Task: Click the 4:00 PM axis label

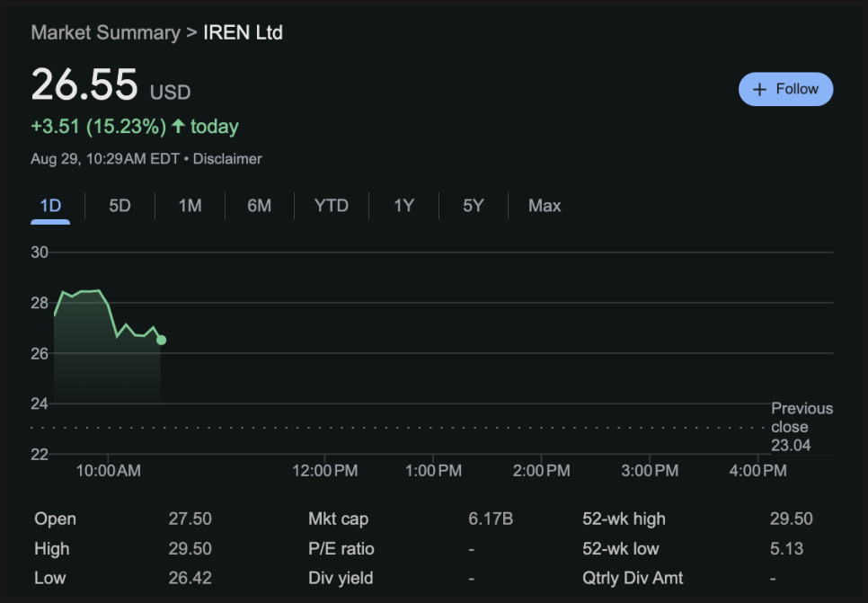Action: (757, 471)
